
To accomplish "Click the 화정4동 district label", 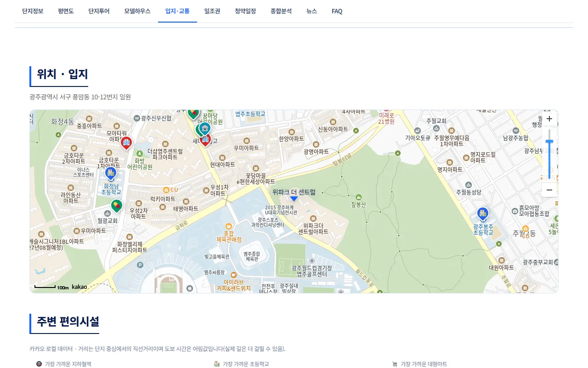I will [x=62, y=121].
